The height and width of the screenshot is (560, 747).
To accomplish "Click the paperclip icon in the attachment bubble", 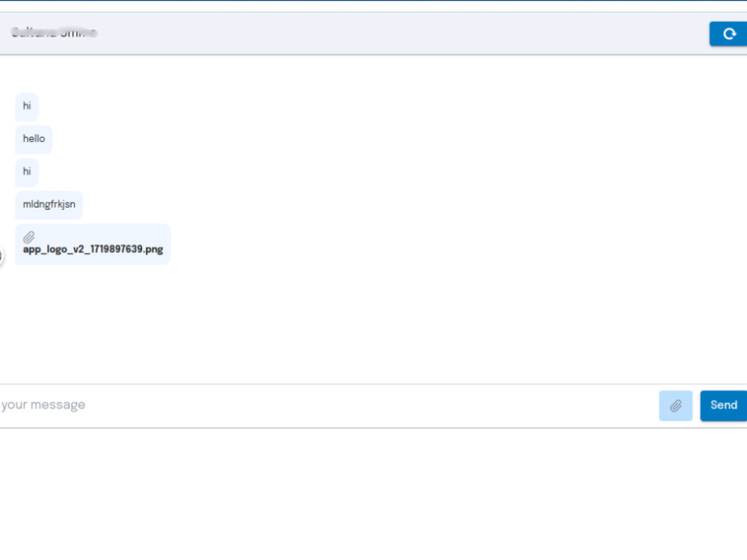I will [x=29, y=237].
